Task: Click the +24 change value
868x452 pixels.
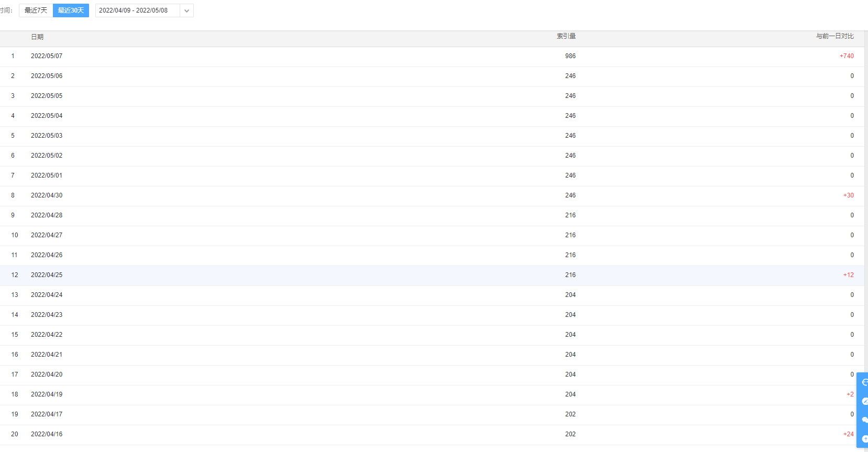Action: coord(848,434)
